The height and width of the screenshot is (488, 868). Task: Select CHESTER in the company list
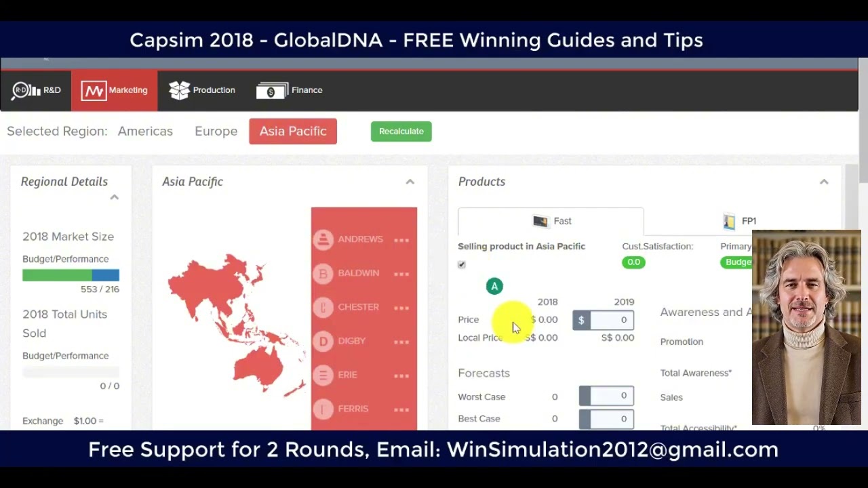pyautogui.click(x=358, y=307)
